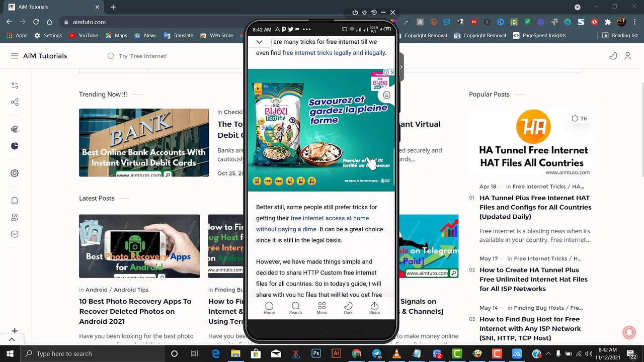Click the Riz Bijou advertisement image

[x=321, y=130]
